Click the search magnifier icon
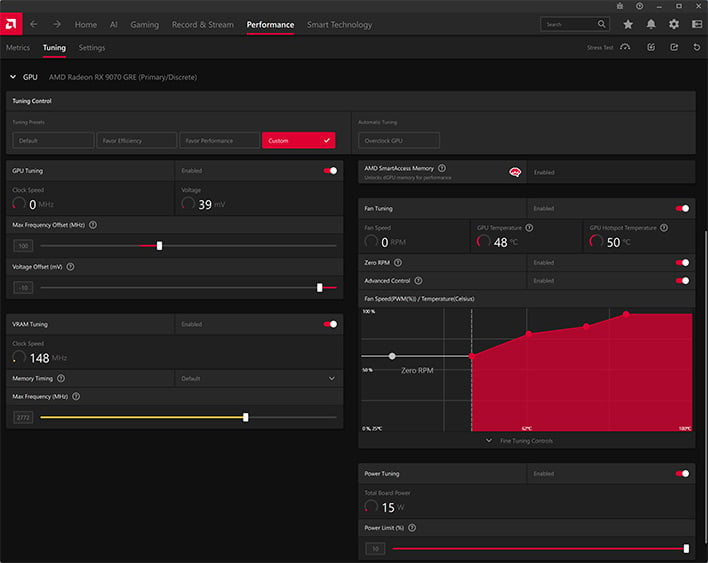Image resolution: width=708 pixels, height=563 pixels. (601, 24)
